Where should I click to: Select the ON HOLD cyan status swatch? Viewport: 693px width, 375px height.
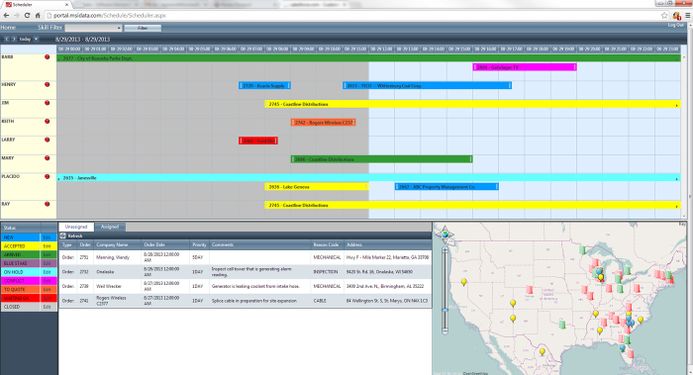pyautogui.click(x=21, y=272)
